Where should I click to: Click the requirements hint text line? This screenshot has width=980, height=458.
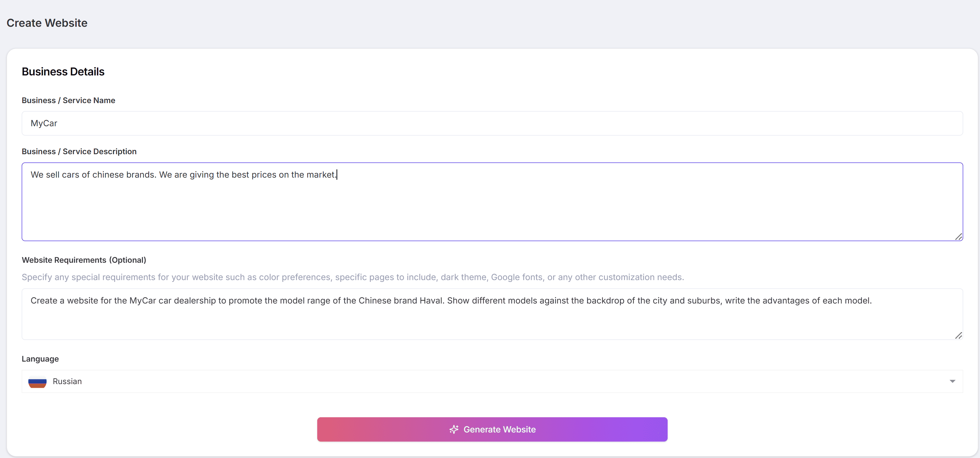[352, 277]
